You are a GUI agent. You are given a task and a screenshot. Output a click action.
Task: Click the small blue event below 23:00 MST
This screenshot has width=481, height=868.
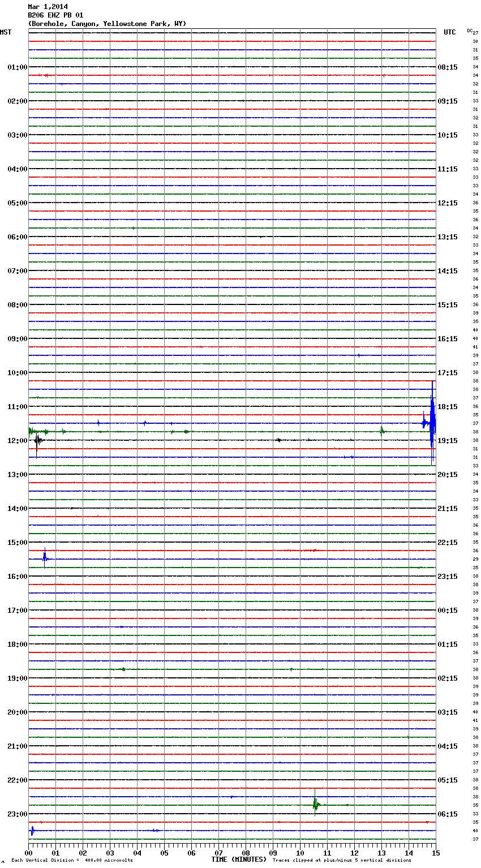pyautogui.click(x=32, y=831)
